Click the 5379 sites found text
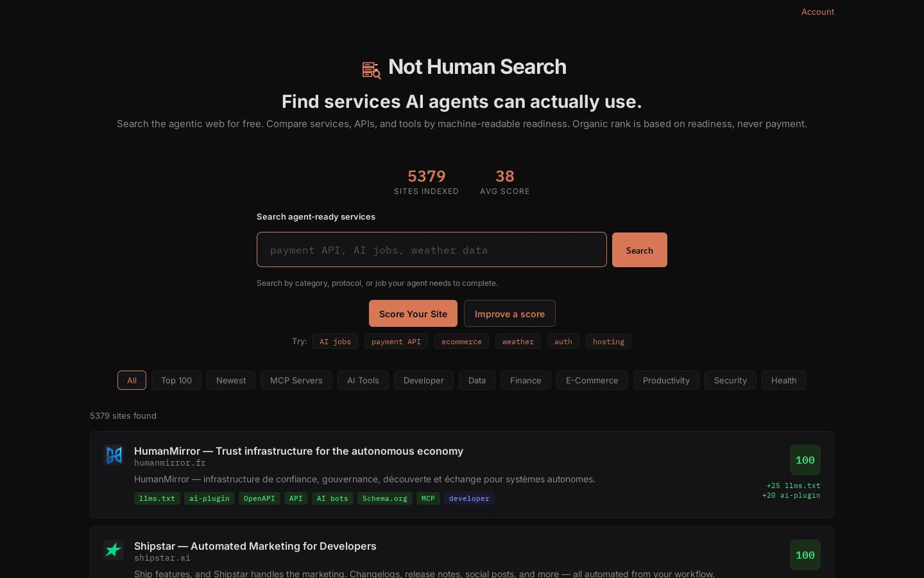This screenshot has width=924, height=578. [123, 416]
